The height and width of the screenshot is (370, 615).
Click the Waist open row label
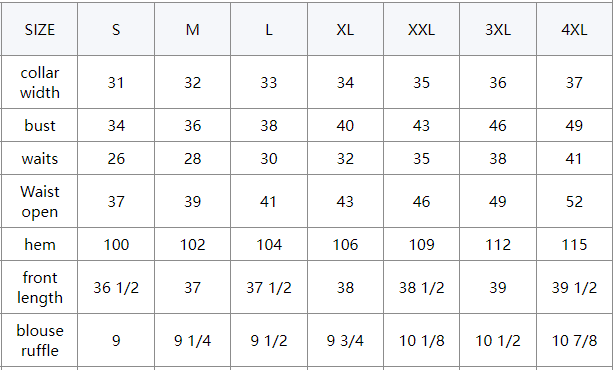(40, 201)
